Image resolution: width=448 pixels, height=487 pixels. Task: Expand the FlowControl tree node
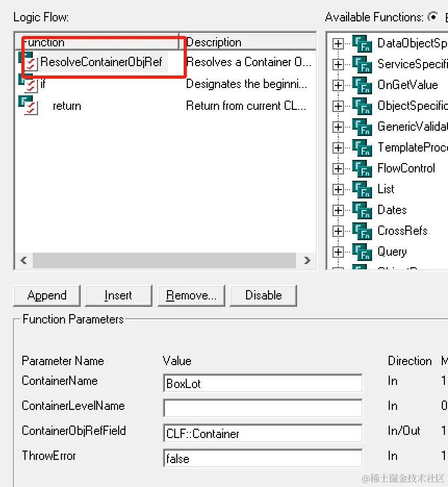(x=338, y=169)
